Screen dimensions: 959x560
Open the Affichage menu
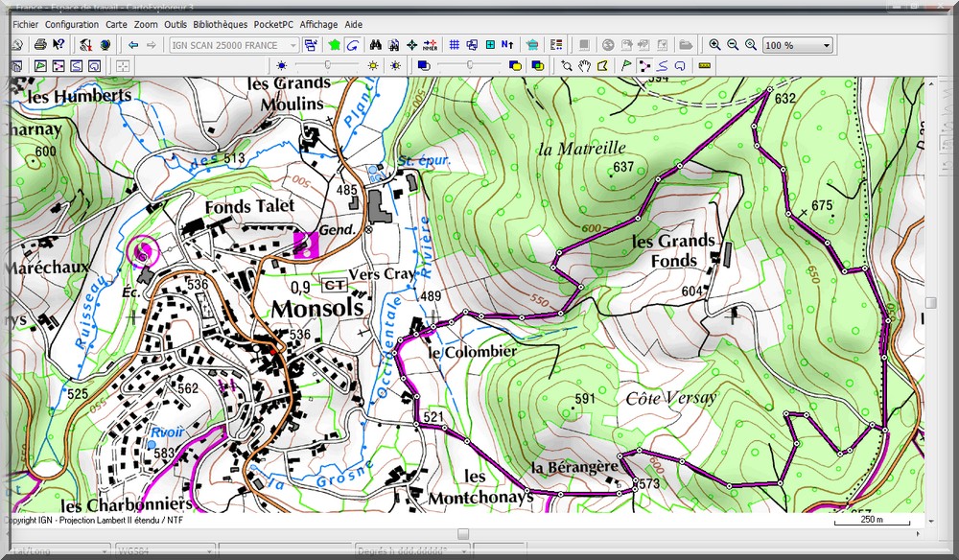[x=318, y=25]
